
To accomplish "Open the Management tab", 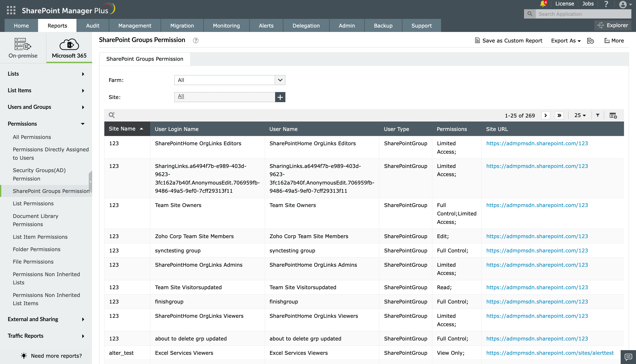I will click(135, 25).
